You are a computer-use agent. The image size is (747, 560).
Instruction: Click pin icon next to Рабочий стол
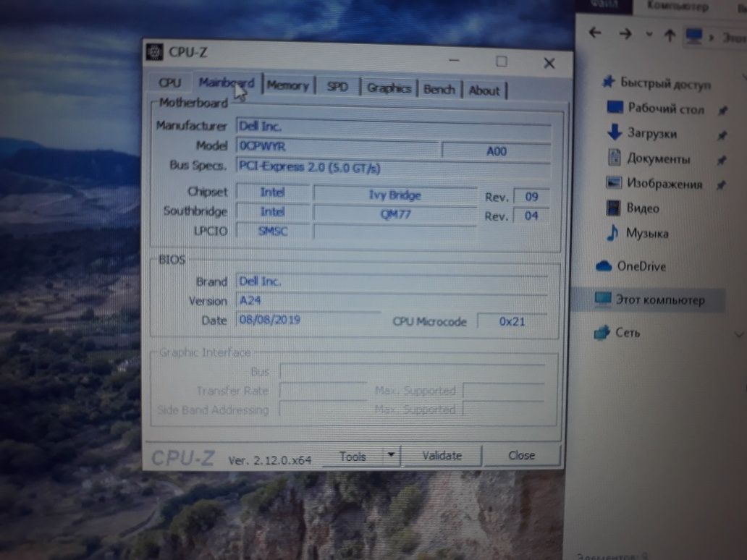pyautogui.click(x=722, y=111)
